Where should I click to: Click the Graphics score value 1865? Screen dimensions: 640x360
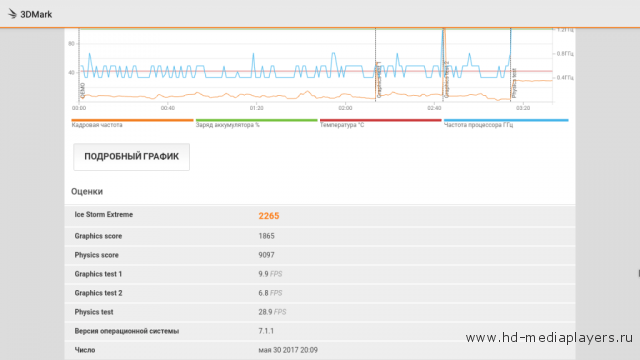266,236
